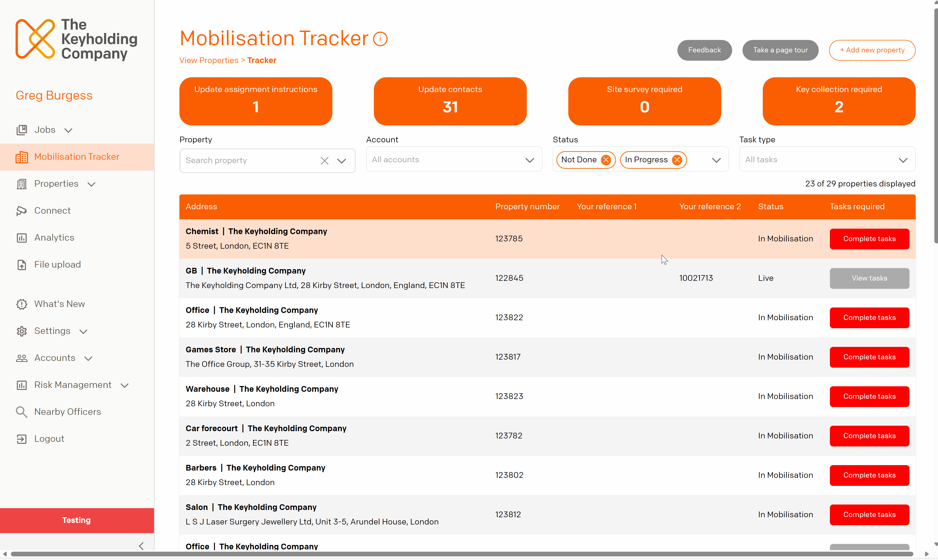Viewport: 938px width, 560px height.
Task: Complete tasks for Salon row
Action: point(869,515)
